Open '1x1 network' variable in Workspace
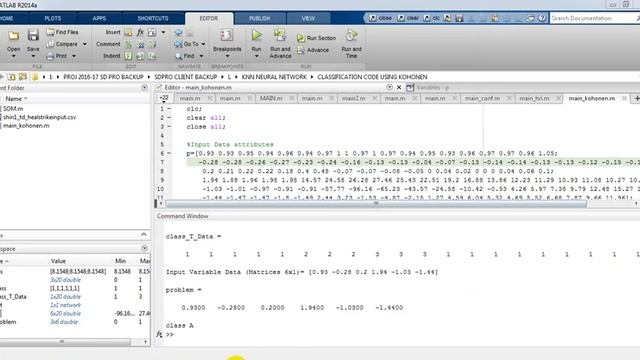The image size is (640, 360). 65,305
